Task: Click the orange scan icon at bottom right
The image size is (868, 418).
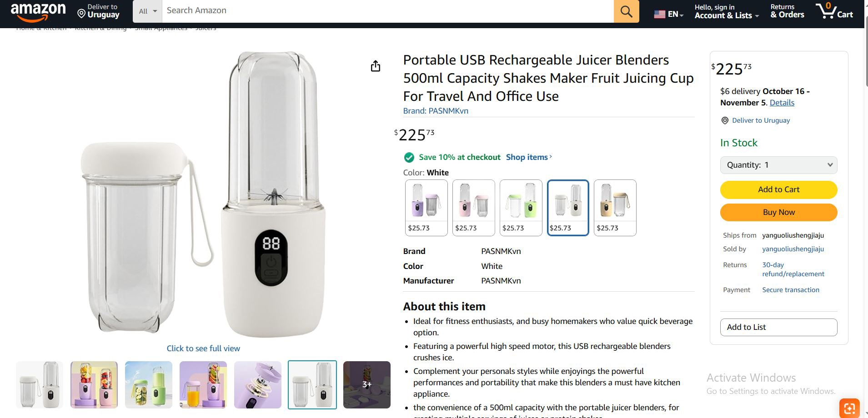Action: click(x=849, y=408)
